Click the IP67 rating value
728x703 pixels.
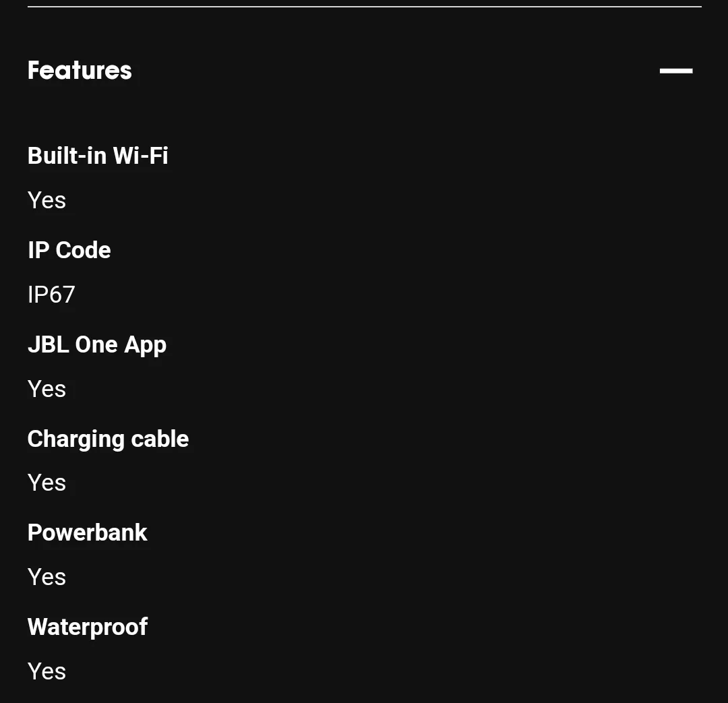[51, 295]
